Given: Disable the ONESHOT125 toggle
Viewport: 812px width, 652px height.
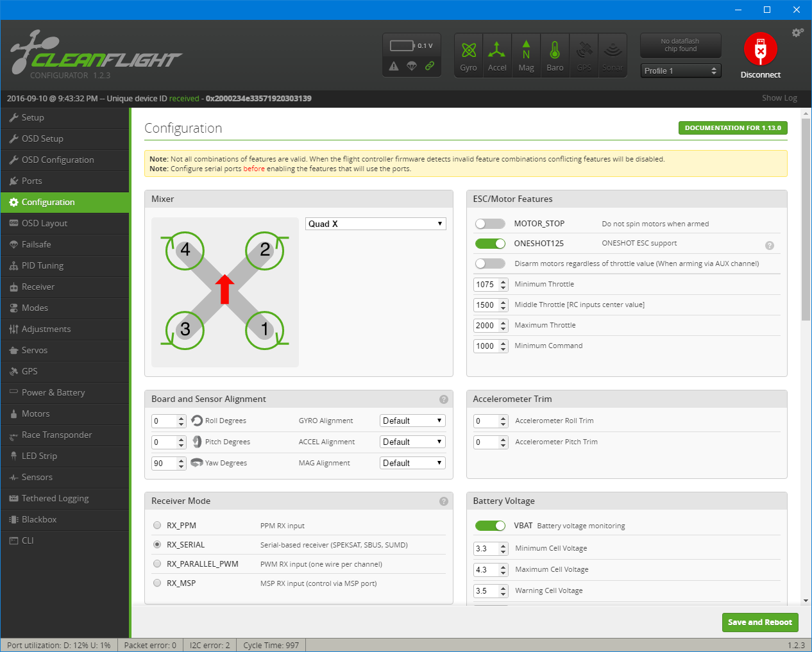Looking at the screenshot, I should point(490,244).
